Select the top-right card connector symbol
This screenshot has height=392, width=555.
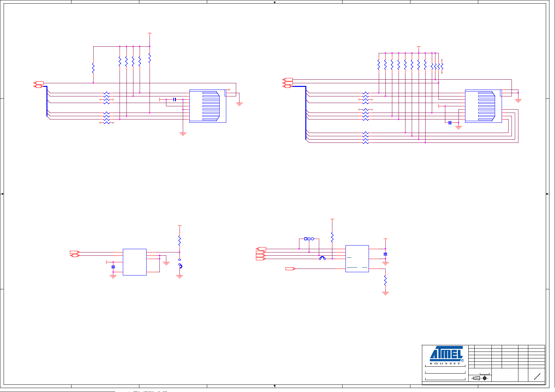coord(483,106)
